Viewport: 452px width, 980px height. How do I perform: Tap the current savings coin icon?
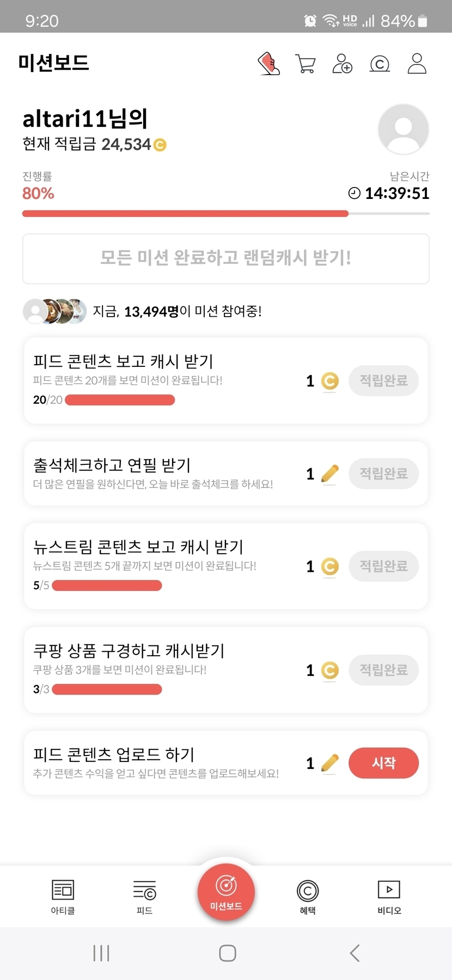(160, 145)
